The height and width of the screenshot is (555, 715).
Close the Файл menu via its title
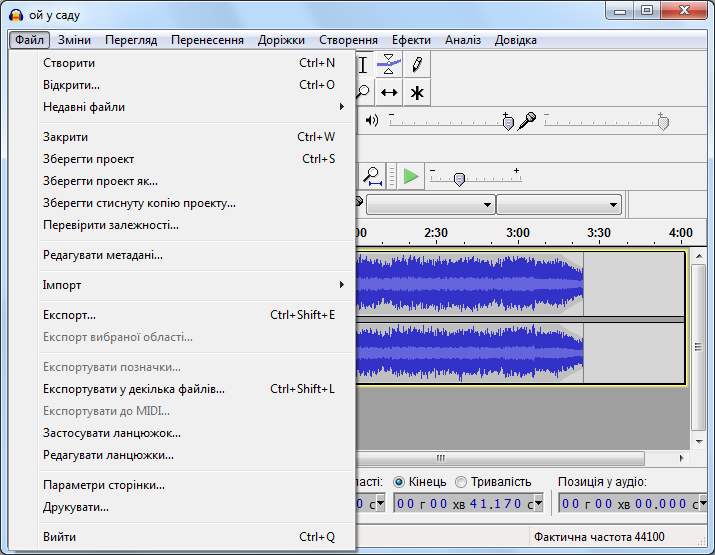pos(29,40)
